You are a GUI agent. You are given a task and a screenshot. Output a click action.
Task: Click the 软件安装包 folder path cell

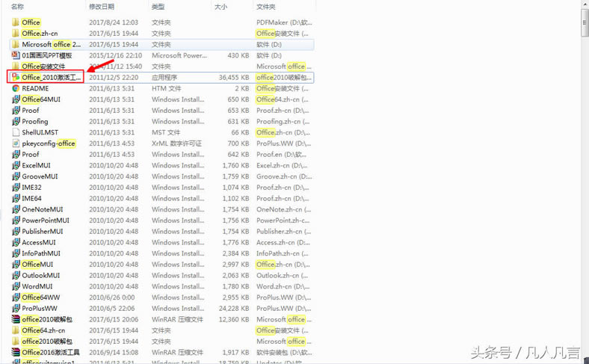tap(284, 352)
